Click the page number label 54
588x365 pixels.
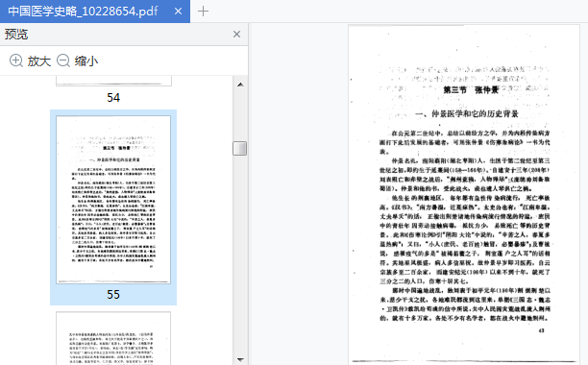click(113, 98)
